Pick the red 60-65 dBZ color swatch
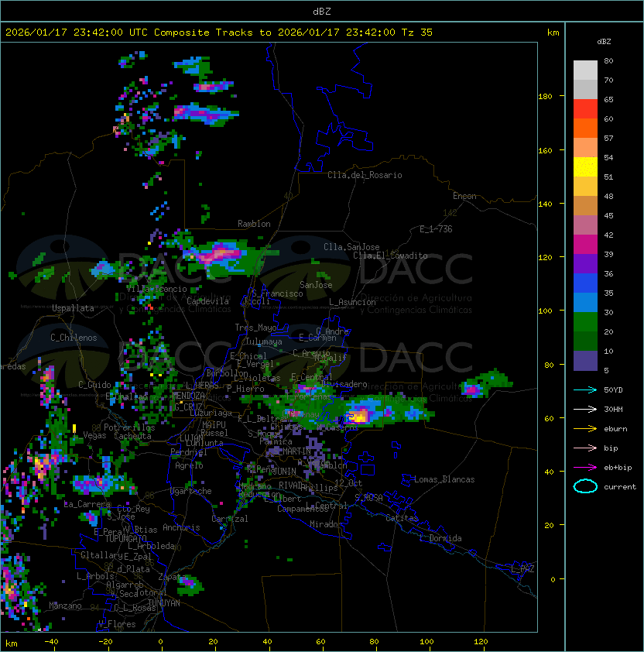The width and height of the screenshot is (644, 652). tap(585, 109)
